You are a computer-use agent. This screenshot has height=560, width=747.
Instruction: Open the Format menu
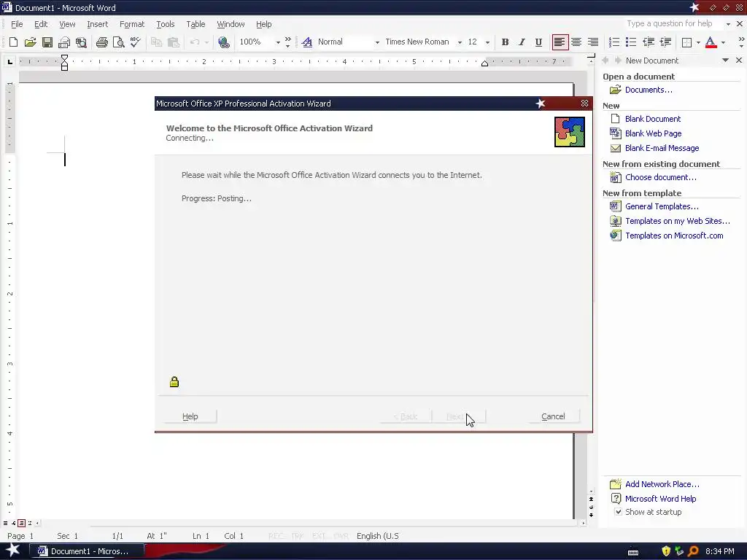coord(132,24)
